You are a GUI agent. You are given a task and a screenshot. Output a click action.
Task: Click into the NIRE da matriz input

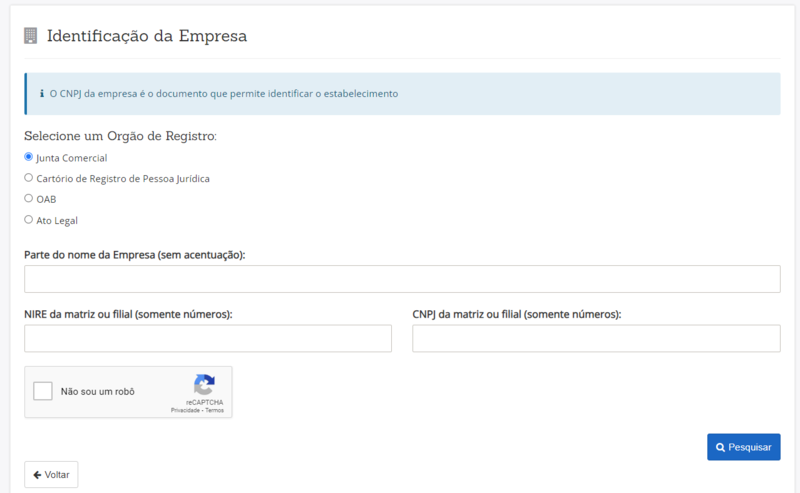click(x=208, y=339)
